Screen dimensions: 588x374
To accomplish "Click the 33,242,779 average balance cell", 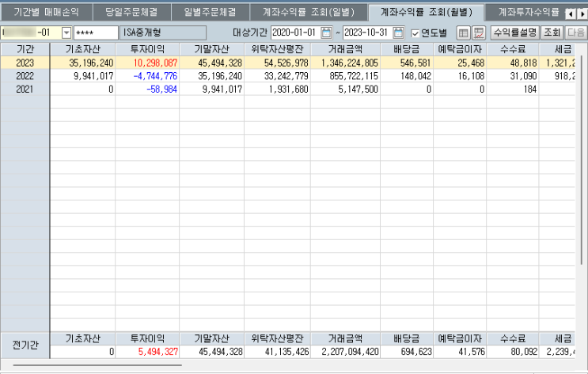I will tap(278, 76).
